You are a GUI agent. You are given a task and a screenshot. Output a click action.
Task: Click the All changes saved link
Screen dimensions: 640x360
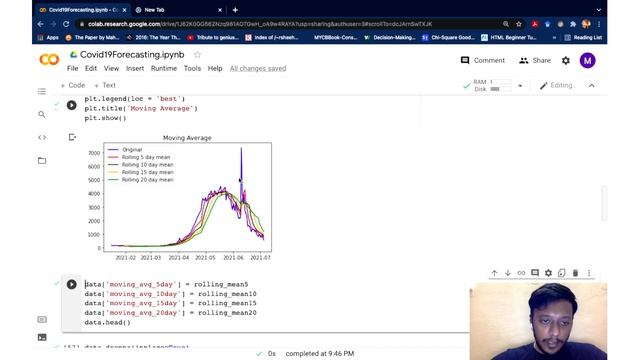[x=258, y=68]
